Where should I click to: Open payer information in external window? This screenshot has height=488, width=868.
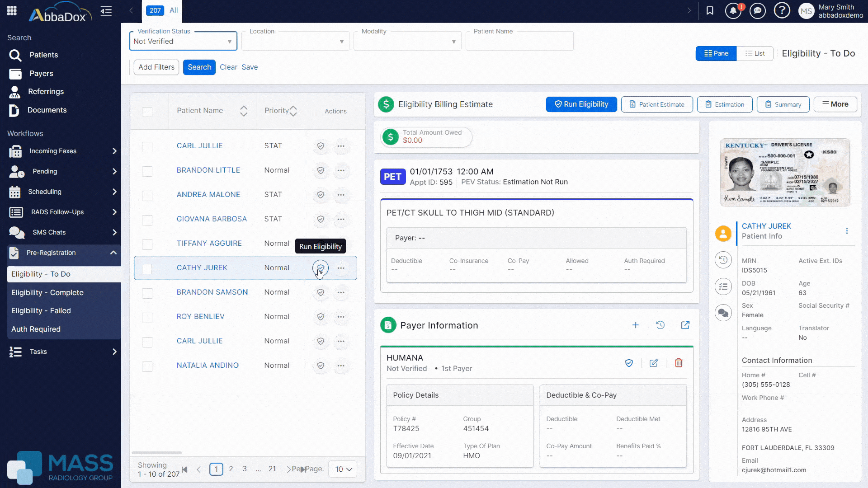(x=685, y=325)
